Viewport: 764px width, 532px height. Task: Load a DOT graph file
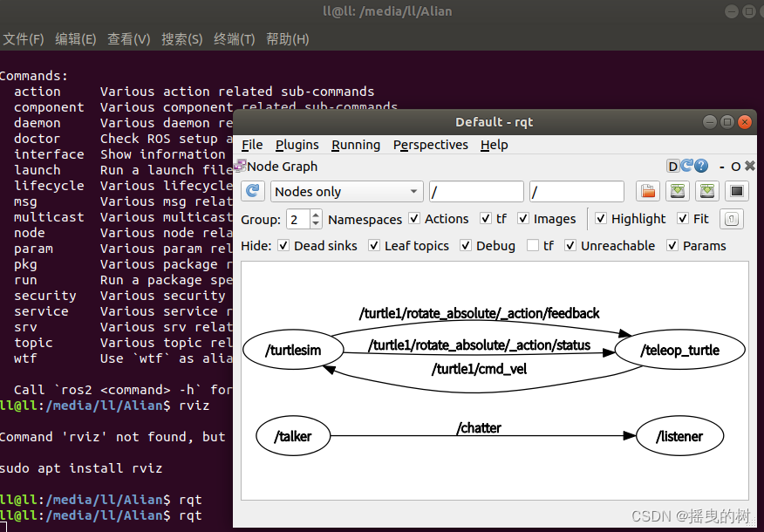(x=648, y=191)
